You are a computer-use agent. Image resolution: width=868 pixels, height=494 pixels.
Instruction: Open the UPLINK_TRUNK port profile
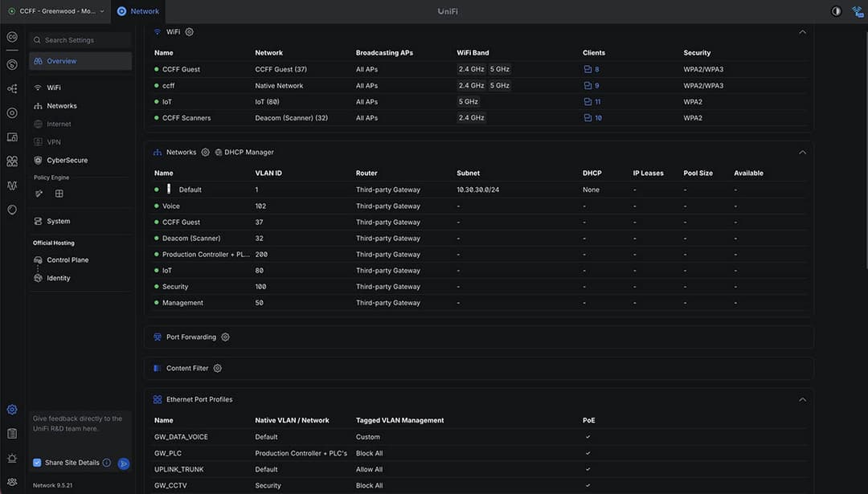point(479,469)
